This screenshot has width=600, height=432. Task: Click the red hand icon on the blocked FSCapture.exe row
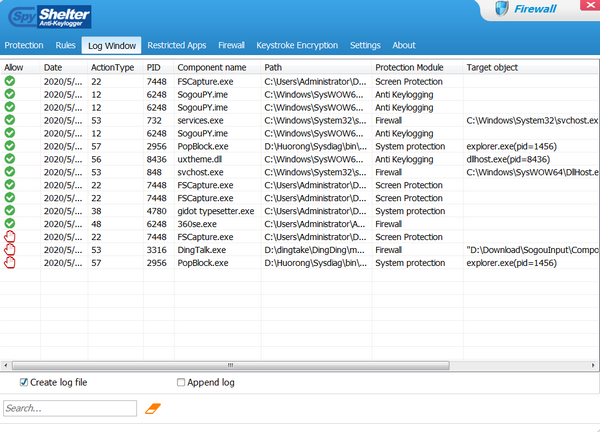pos(10,237)
